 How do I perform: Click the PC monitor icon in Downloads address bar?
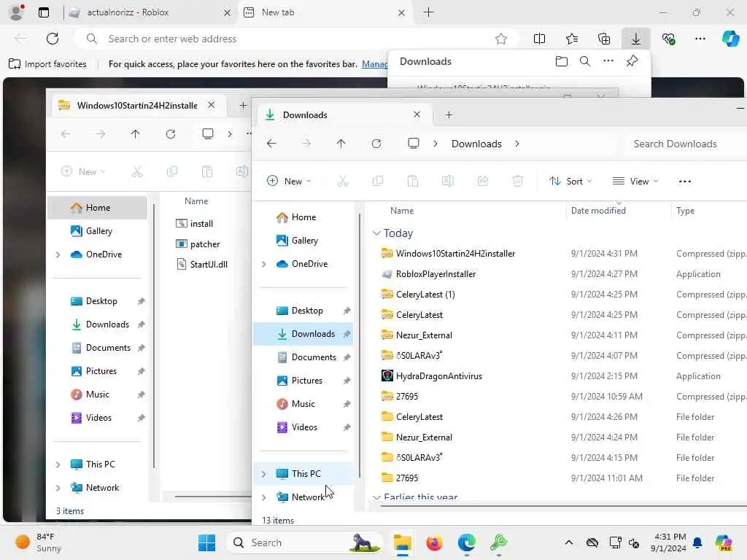[414, 144]
